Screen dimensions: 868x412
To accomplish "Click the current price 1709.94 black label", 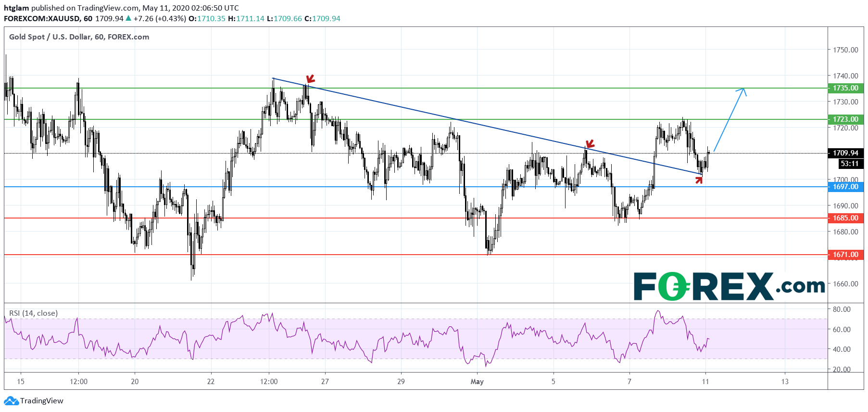I will coord(845,153).
